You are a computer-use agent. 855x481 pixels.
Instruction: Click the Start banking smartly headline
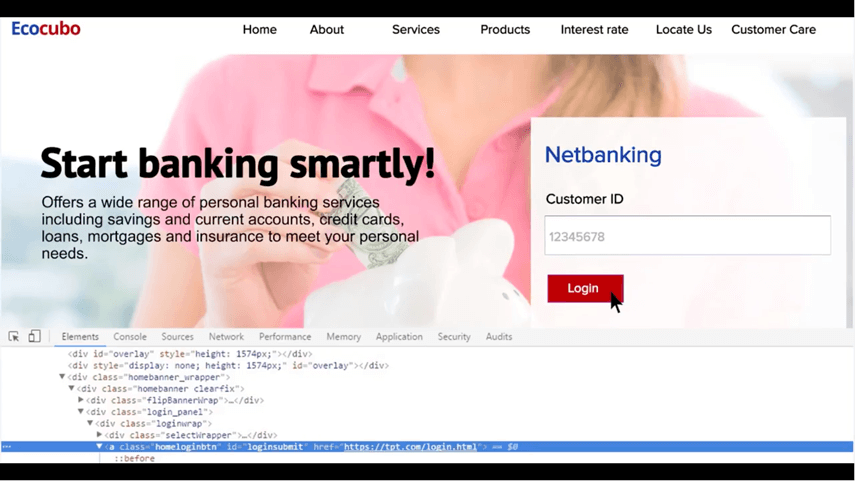(x=238, y=163)
